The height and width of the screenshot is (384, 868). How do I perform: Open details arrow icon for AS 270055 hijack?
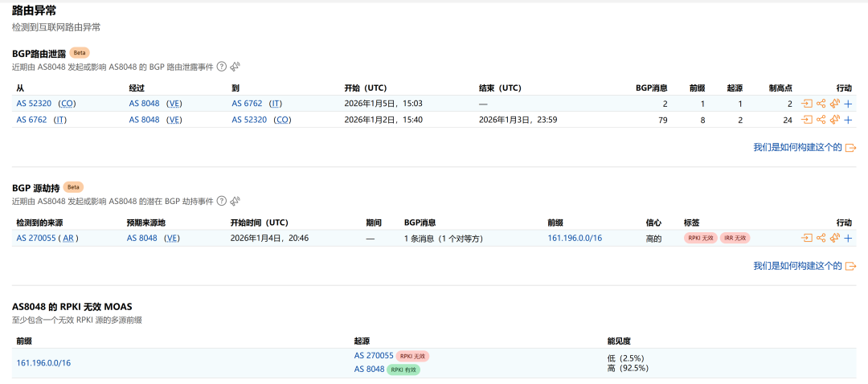pos(807,238)
